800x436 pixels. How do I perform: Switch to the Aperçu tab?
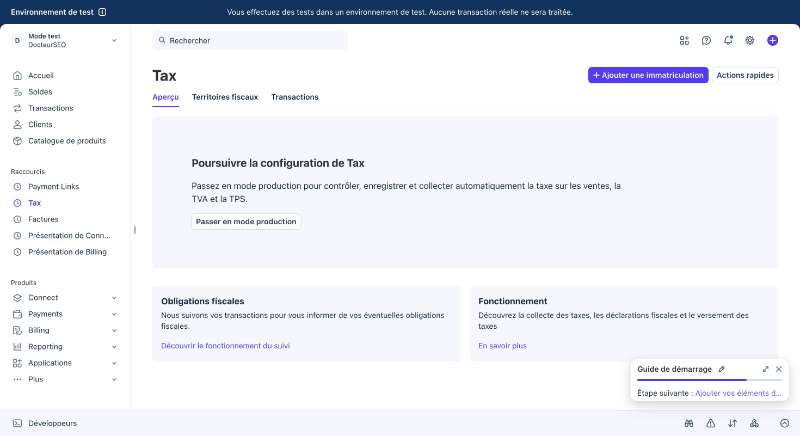pos(165,97)
